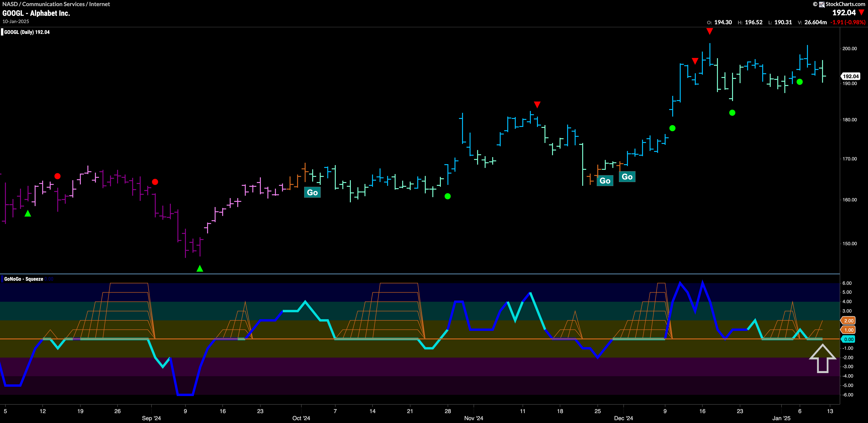
Task: Click orange 1.00 squeeze value tag
Action: coord(849,330)
